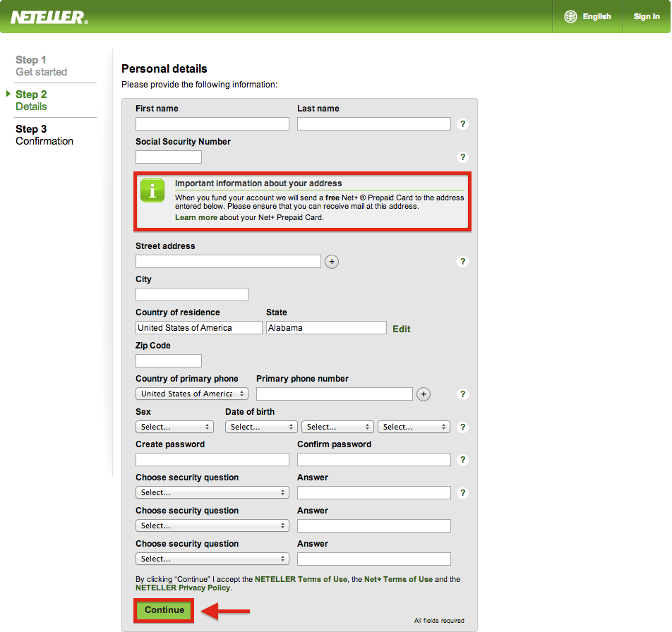672x632 pixels.
Task: Open Net+ Terms of Use link
Action: (398, 579)
